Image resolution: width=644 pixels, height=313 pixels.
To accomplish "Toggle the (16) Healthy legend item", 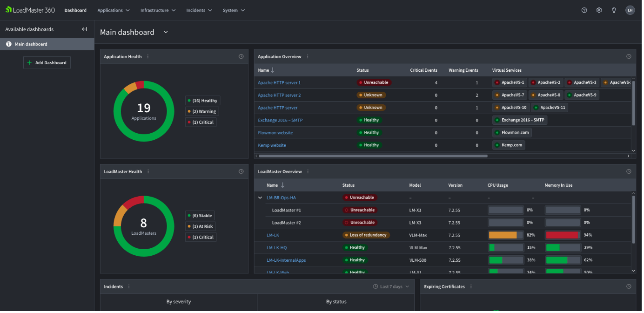I will click(203, 101).
